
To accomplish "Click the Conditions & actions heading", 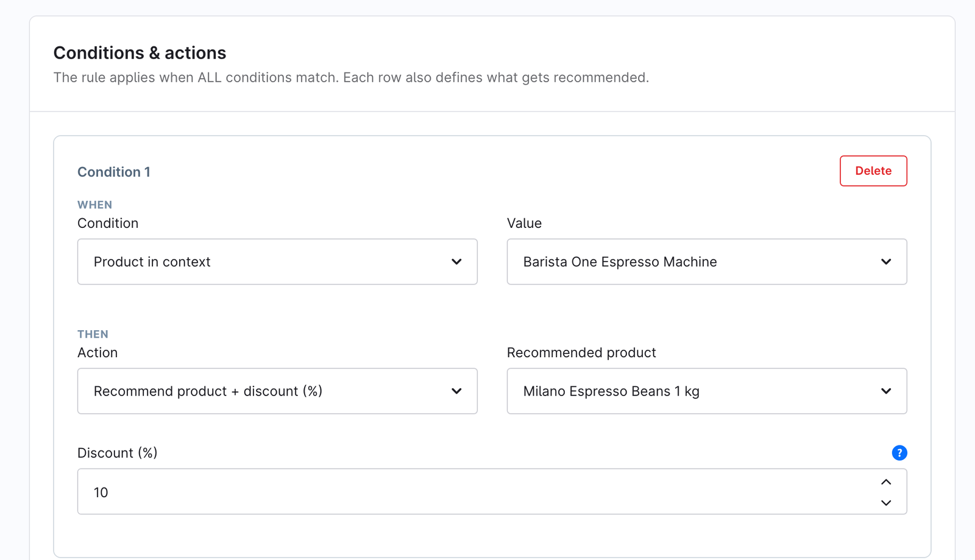I will [x=140, y=53].
